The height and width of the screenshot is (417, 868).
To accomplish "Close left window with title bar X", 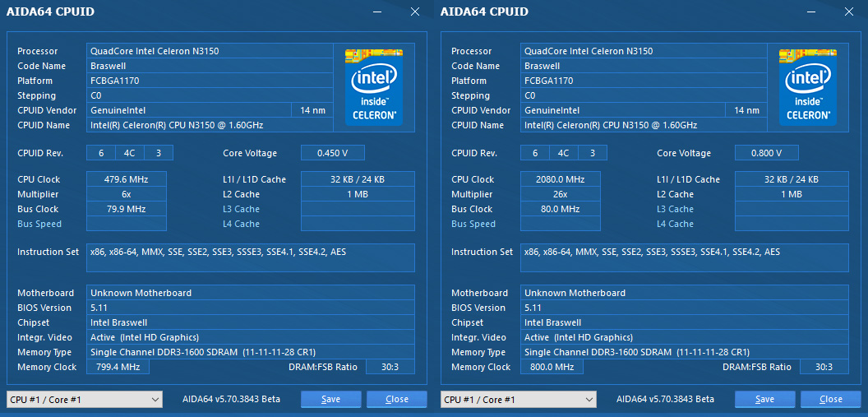I will click(x=415, y=12).
